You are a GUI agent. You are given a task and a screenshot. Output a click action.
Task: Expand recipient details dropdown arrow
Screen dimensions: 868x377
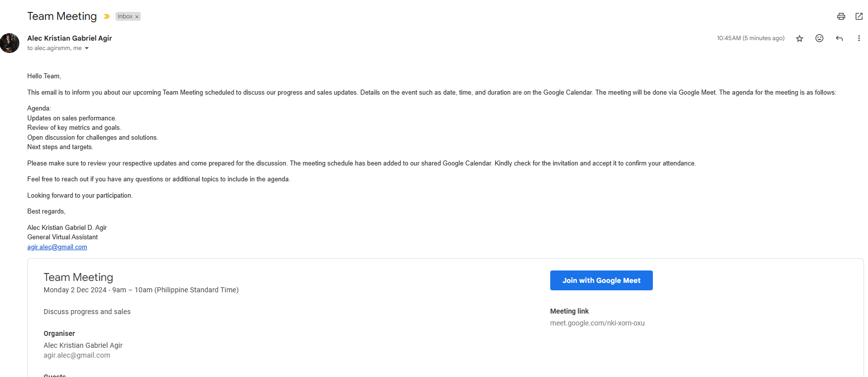[87, 48]
